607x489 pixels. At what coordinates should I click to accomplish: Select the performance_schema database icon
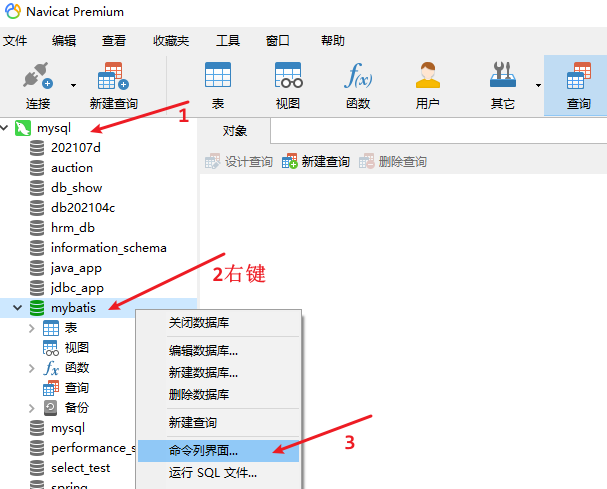[x=37, y=448]
